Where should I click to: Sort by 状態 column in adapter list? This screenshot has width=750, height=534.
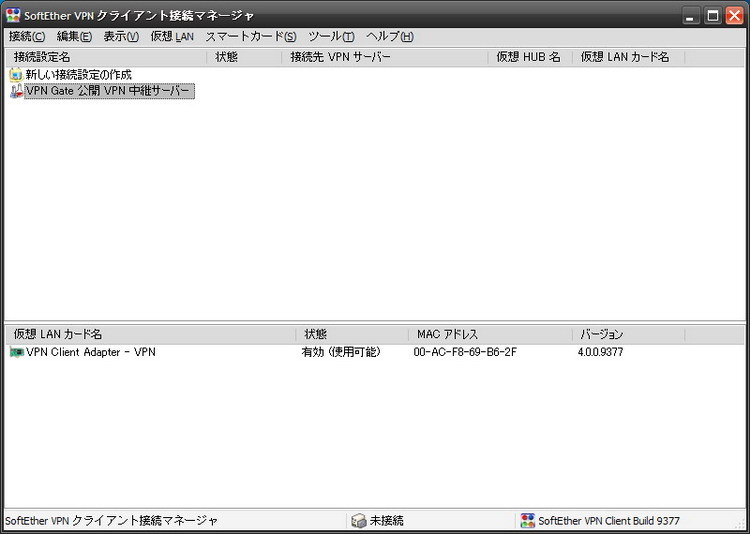352,334
